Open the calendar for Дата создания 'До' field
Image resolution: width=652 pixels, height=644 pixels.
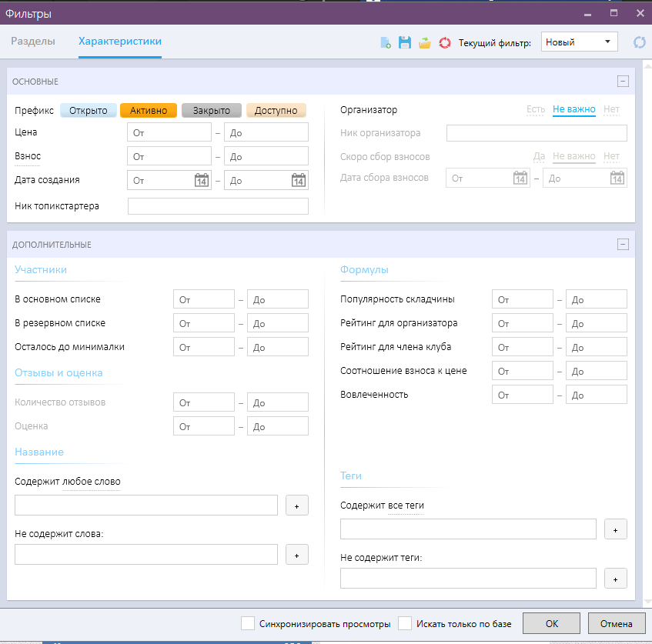(299, 181)
